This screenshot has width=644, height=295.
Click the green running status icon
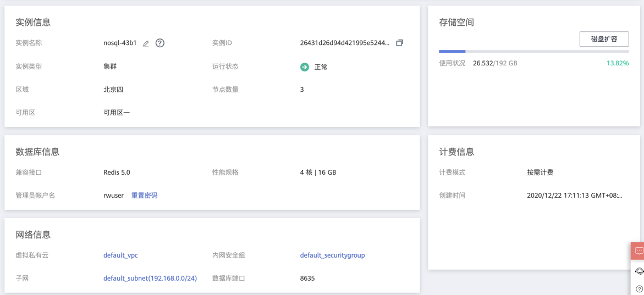pyautogui.click(x=305, y=67)
